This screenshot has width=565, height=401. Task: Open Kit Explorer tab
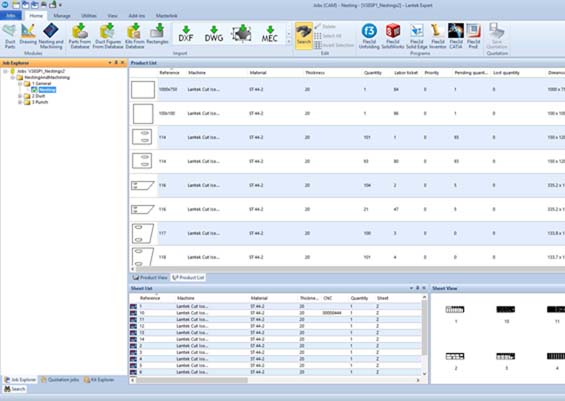pyautogui.click(x=99, y=380)
